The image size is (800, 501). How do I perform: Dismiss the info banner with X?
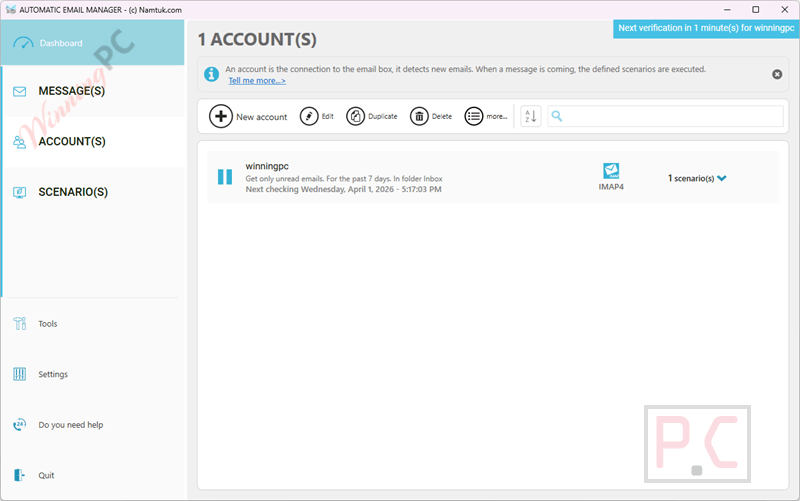[777, 74]
